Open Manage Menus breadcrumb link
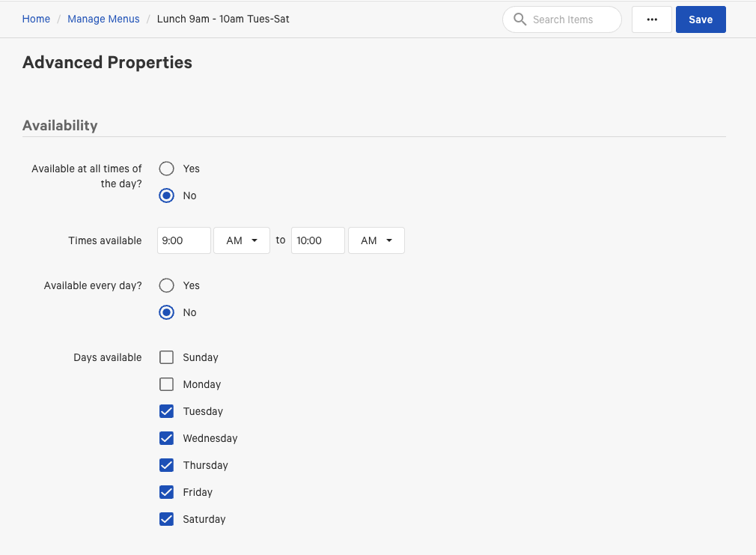This screenshot has width=756, height=555. click(103, 19)
